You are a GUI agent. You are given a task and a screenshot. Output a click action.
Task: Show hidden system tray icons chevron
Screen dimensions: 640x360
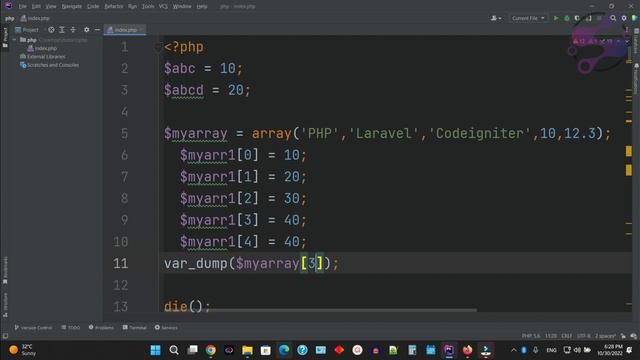(x=513, y=350)
